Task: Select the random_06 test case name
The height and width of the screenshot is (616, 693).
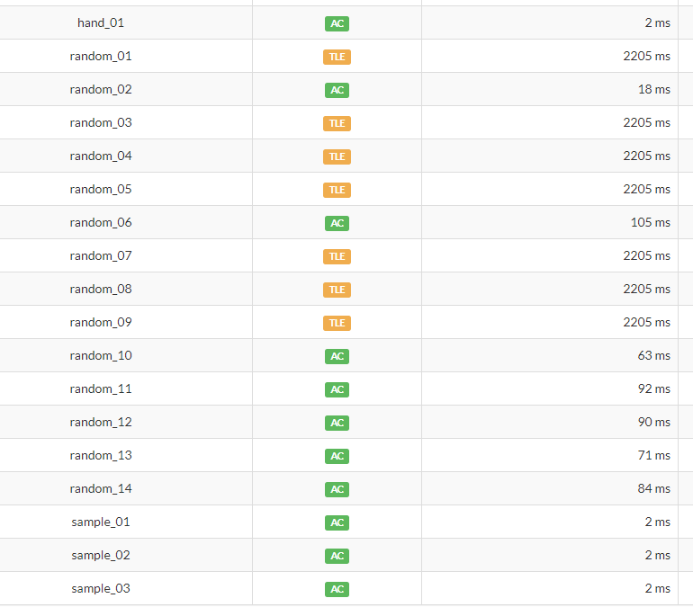Action: (101, 222)
